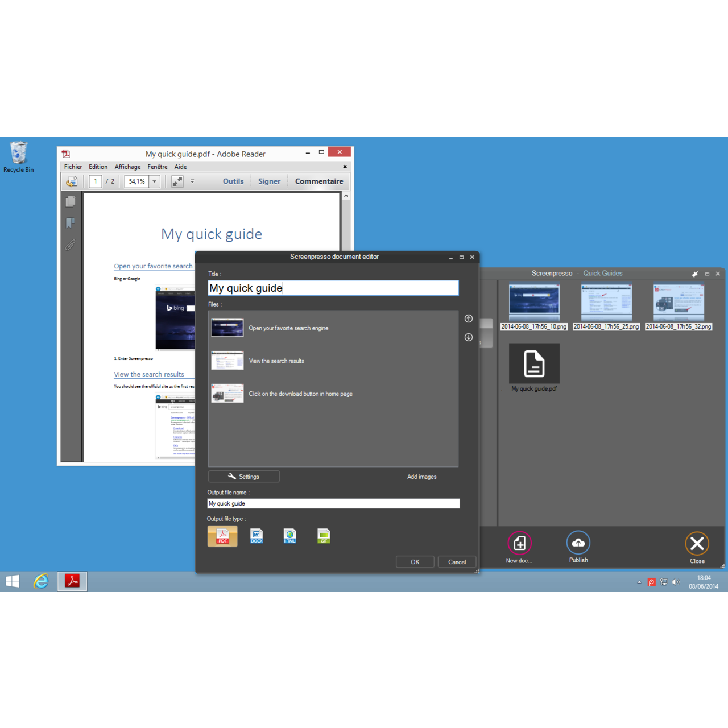The height and width of the screenshot is (728, 728).
Task: Move a file up with the up arrow
Action: pyautogui.click(x=468, y=318)
